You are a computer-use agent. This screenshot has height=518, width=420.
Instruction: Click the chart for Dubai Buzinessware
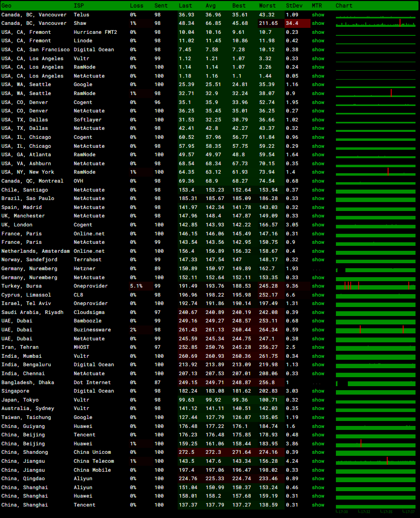[376, 330]
